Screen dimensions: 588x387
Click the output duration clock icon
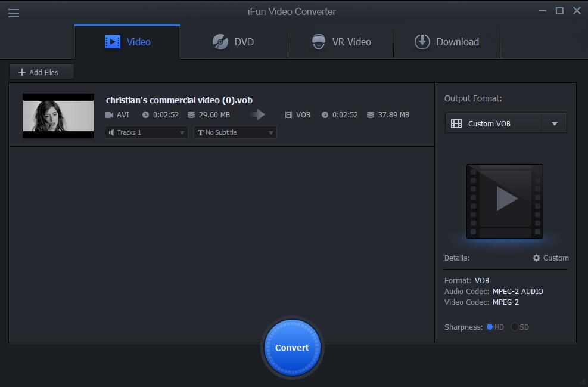coord(325,115)
